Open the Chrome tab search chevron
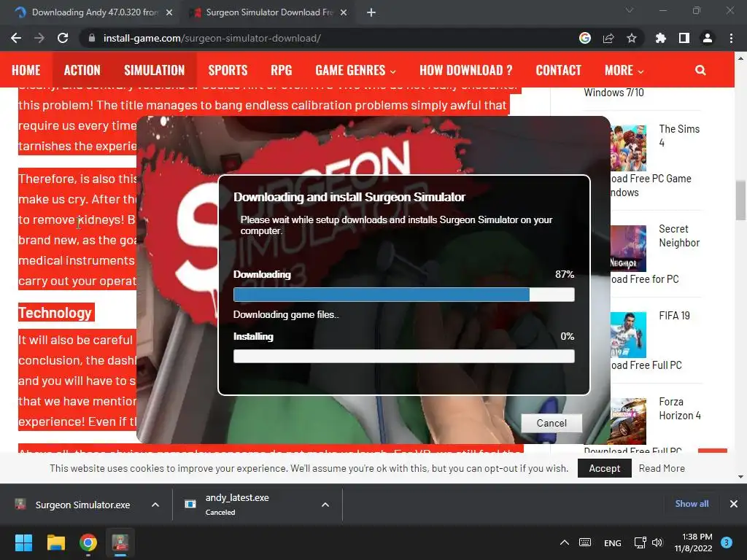 click(x=630, y=10)
